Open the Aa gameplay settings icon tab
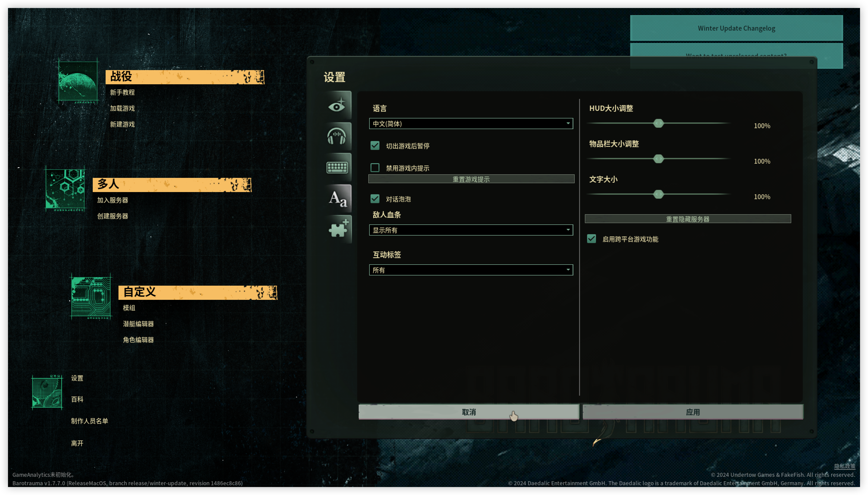Viewport: 868px width, 495px height. pyautogui.click(x=337, y=198)
